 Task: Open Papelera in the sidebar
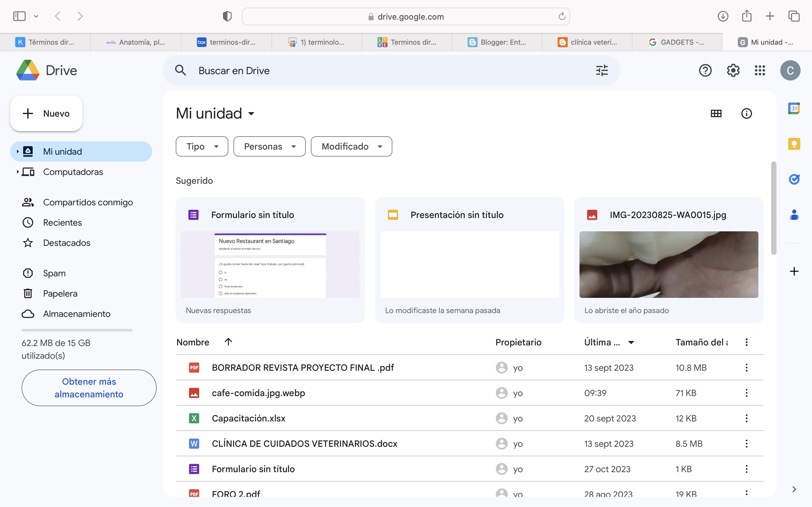tap(60, 293)
